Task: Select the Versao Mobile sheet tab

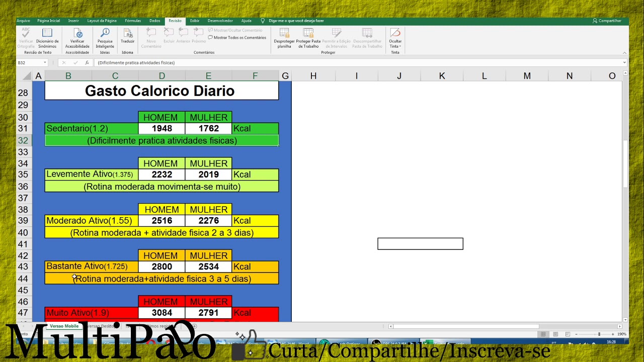Action: (64, 326)
